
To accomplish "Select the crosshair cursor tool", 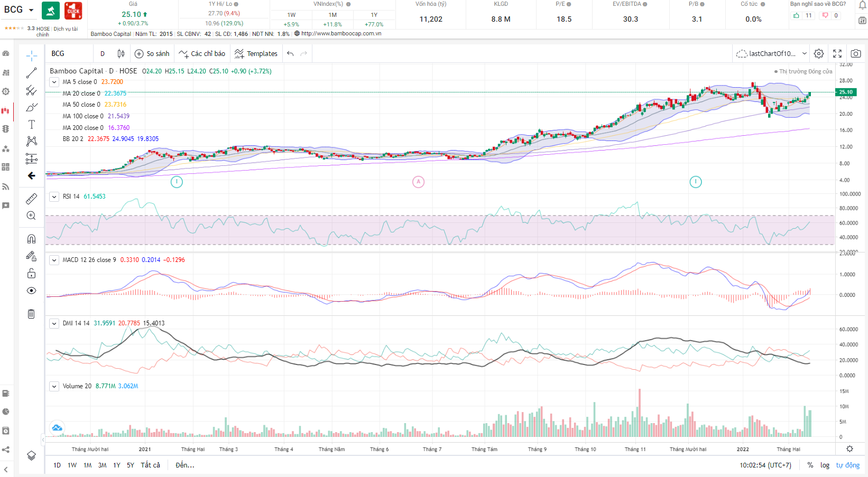I will pos(32,55).
